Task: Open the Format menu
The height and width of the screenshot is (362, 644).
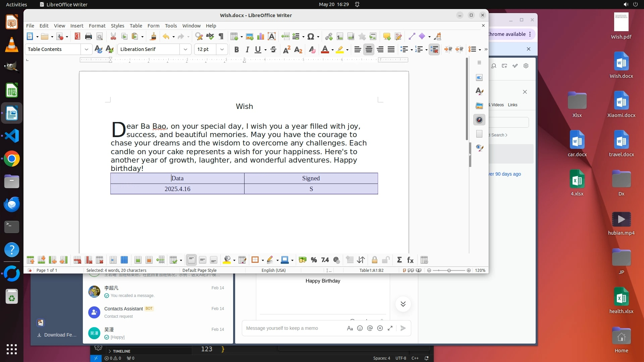Action: point(97,26)
